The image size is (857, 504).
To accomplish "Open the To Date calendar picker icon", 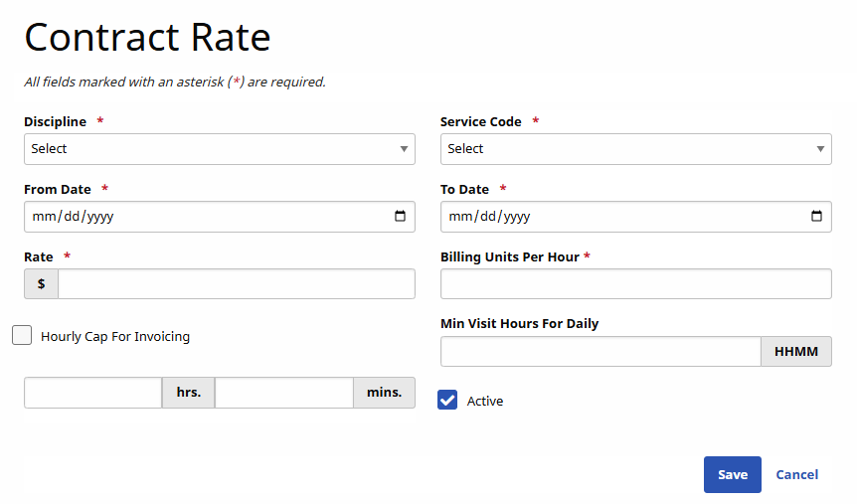I will [816, 217].
